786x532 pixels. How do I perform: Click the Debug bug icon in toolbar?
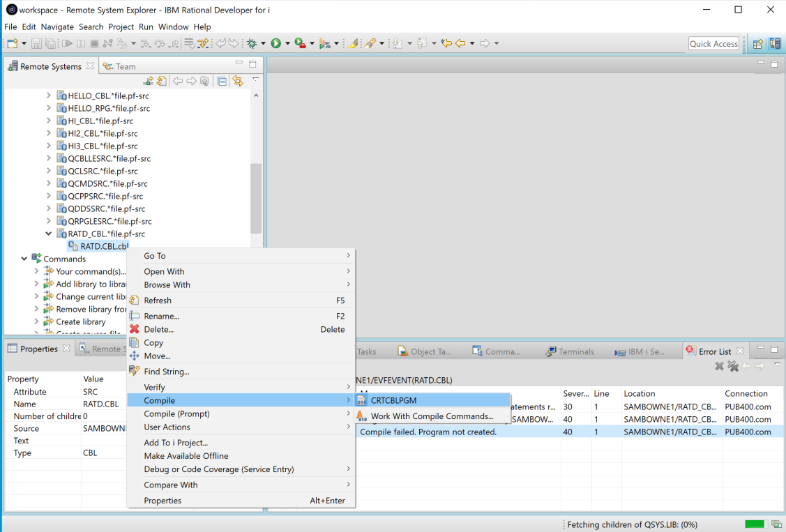tap(252, 43)
